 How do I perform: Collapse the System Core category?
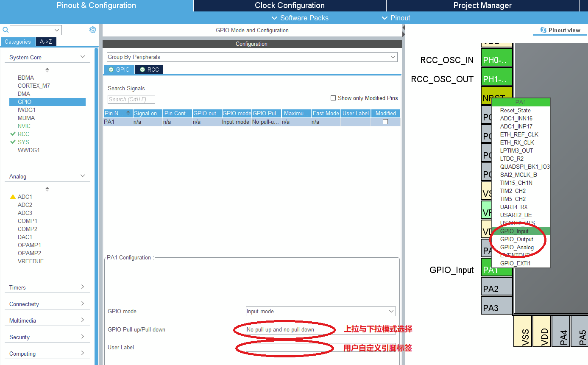(83, 57)
